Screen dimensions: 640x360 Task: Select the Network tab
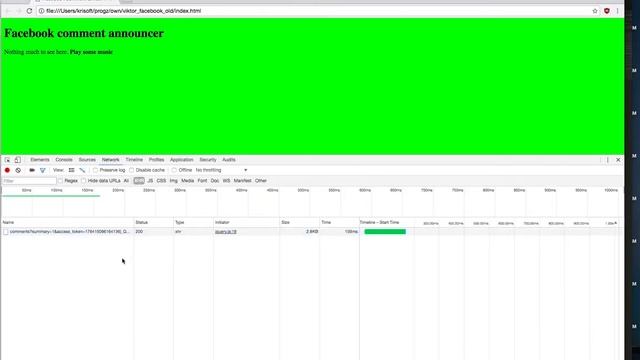pos(110,160)
